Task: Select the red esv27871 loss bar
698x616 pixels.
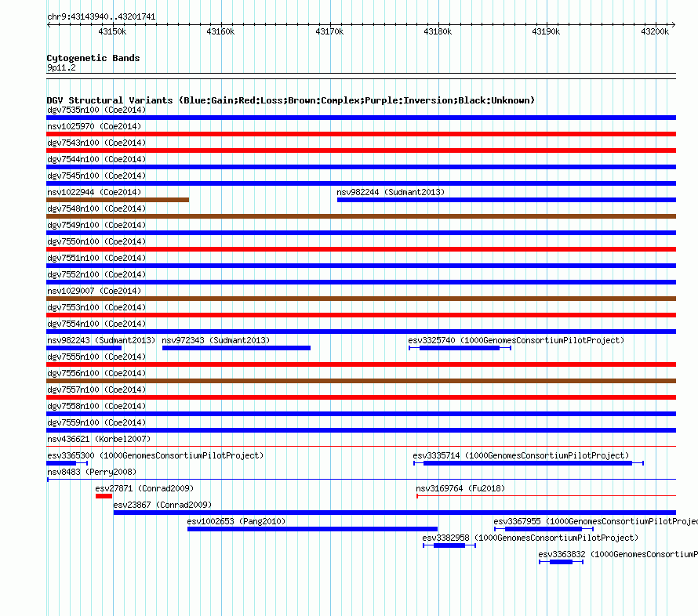Action: tap(104, 496)
